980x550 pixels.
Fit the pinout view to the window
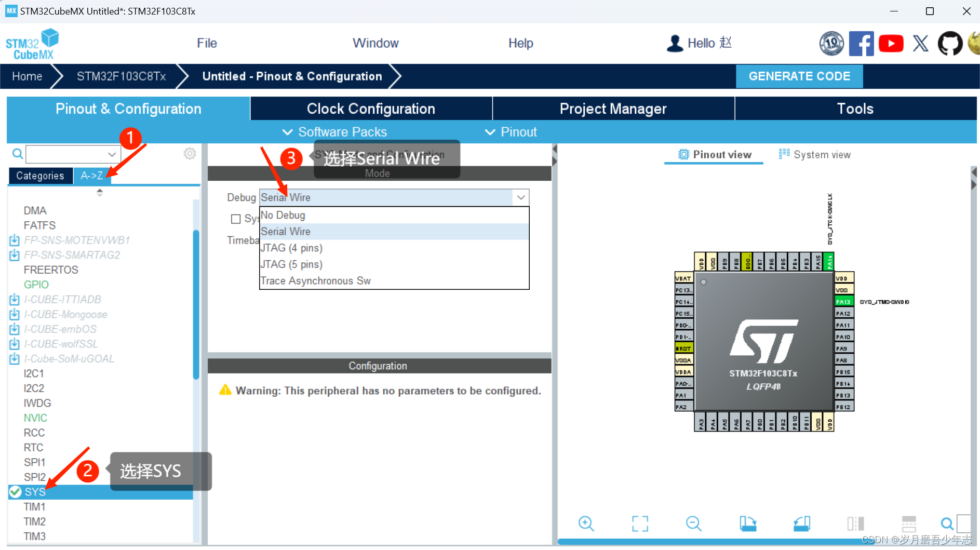640,523
